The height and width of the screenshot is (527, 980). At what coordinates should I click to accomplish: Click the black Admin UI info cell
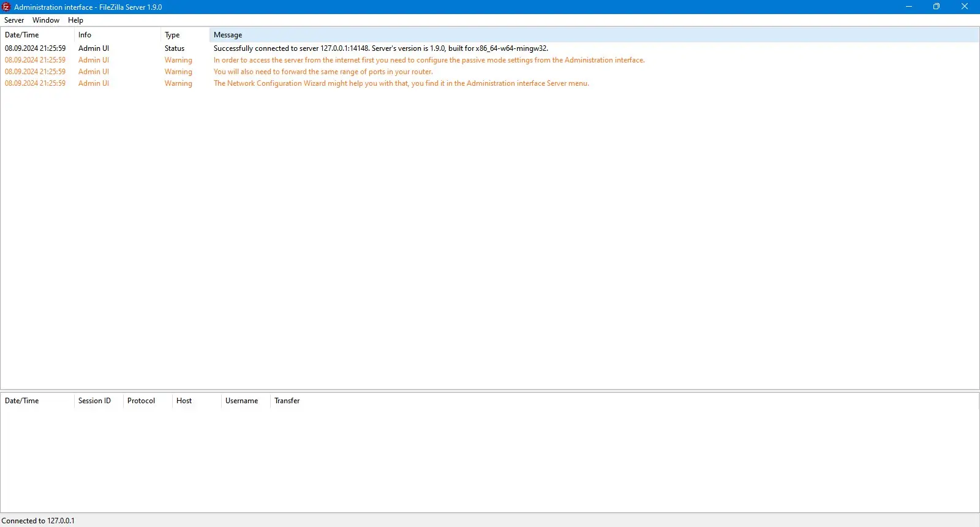tap(94, 48)
